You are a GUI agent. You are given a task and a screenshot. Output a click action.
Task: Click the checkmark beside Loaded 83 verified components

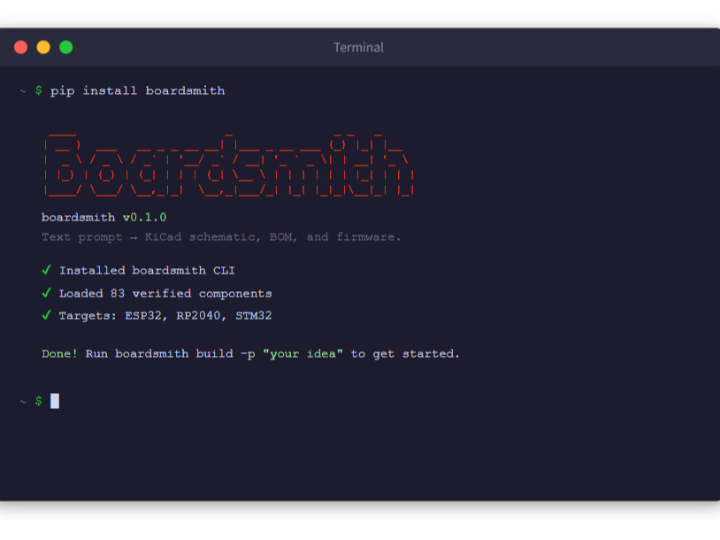pyautogui.click(x=46, y=293)
